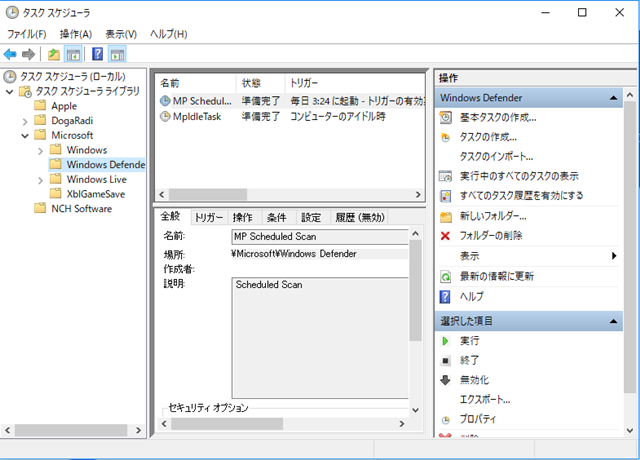
Task: Click the 終了 stop square icon
Action: click(446, 360)
